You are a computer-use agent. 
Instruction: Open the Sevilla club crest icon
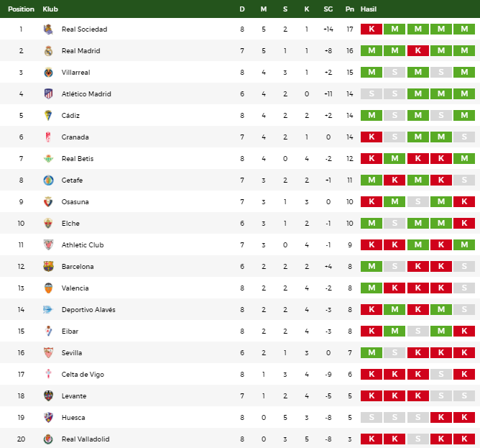coord(48,352)
